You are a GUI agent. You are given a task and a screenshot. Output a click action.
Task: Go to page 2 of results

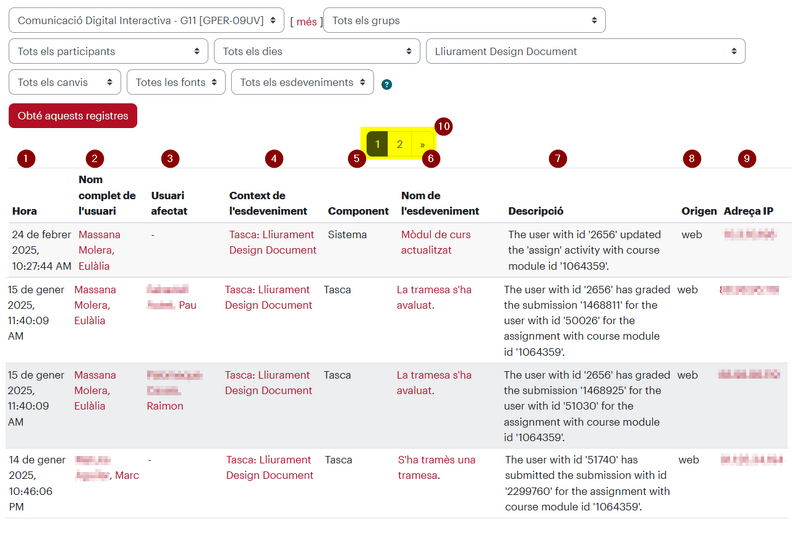pyautogui.click(x=399, y=144)
